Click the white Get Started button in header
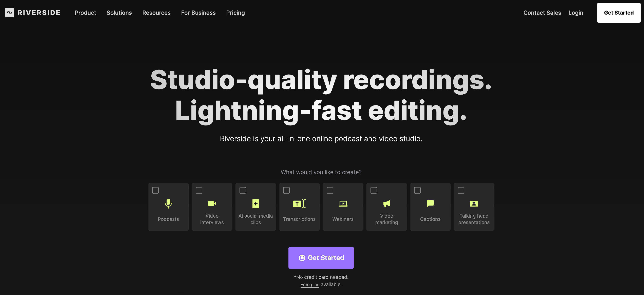644x295 pixels. [619, 13]
